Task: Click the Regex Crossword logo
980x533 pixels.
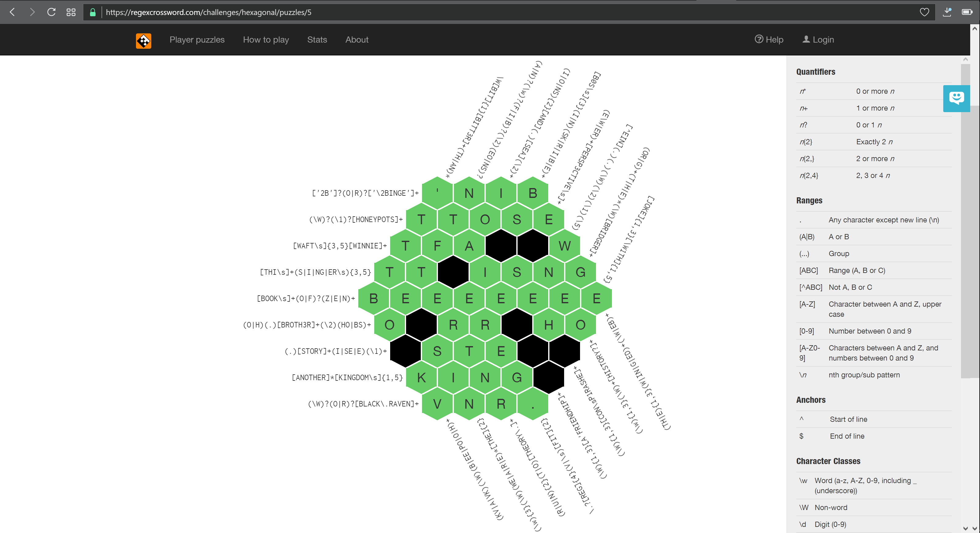Action: point(143,41)
